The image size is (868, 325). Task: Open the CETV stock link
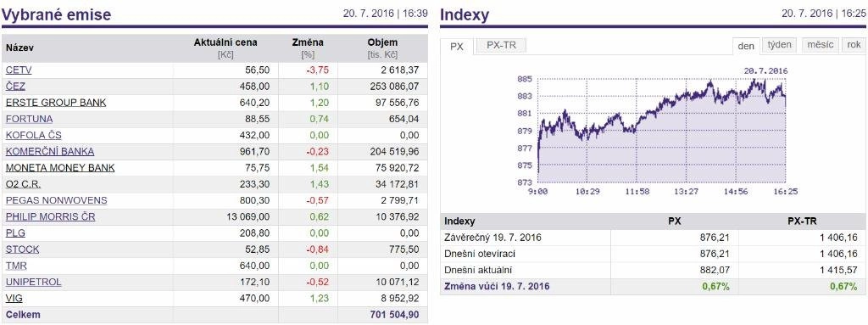point(19,70)
